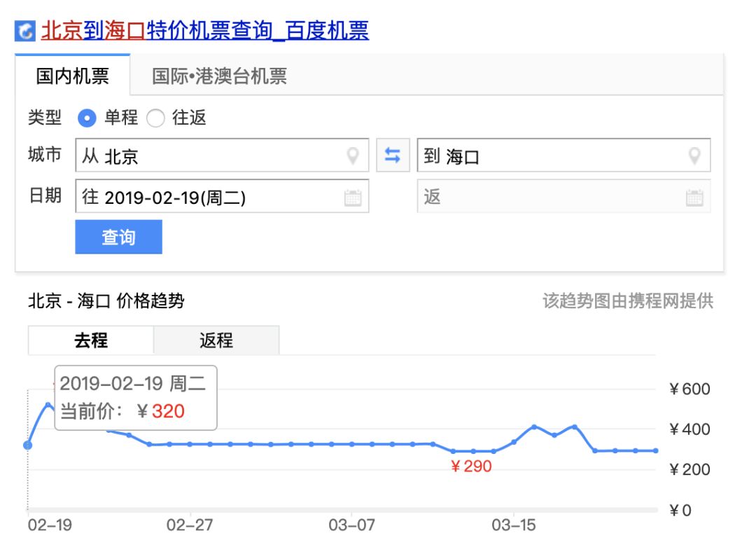Click location pin in departure city field
756x545 pixels.
(x=353, y=156)
